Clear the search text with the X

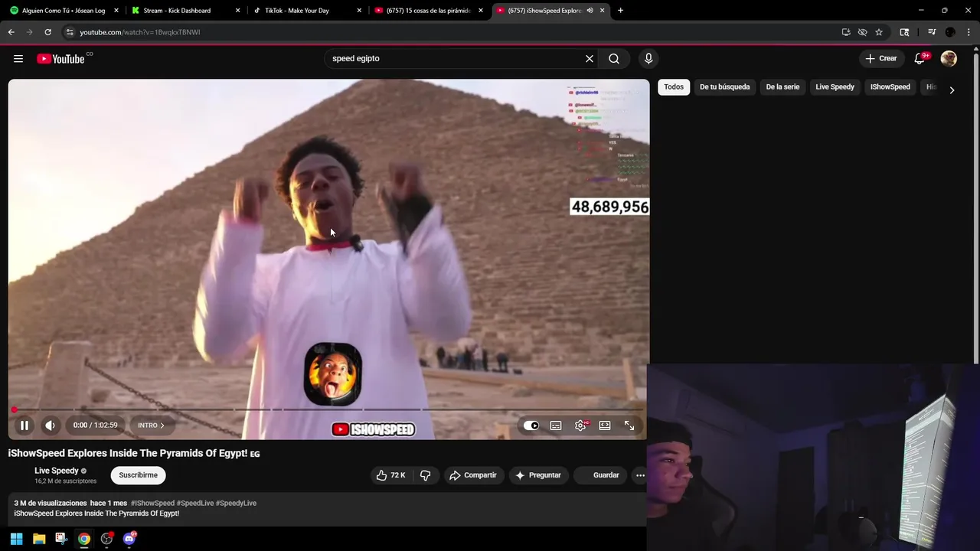(x=590, y=59)
